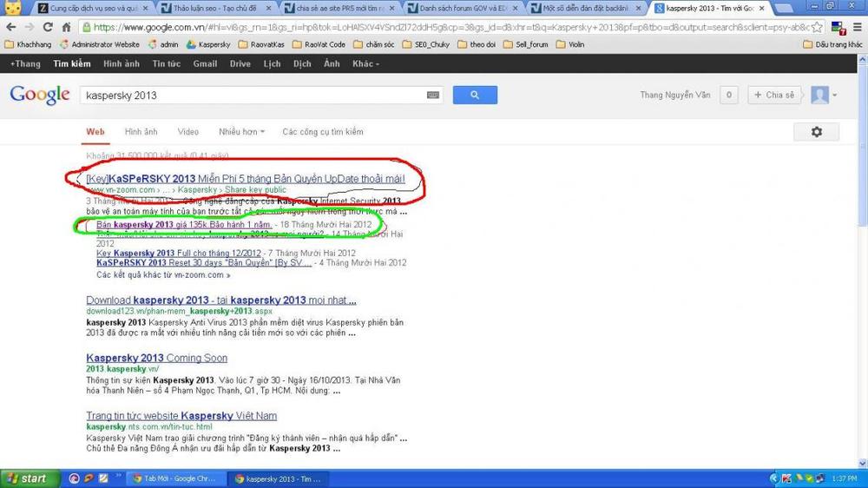Reload the current page
868x488 pixels.
pos(48,27)
